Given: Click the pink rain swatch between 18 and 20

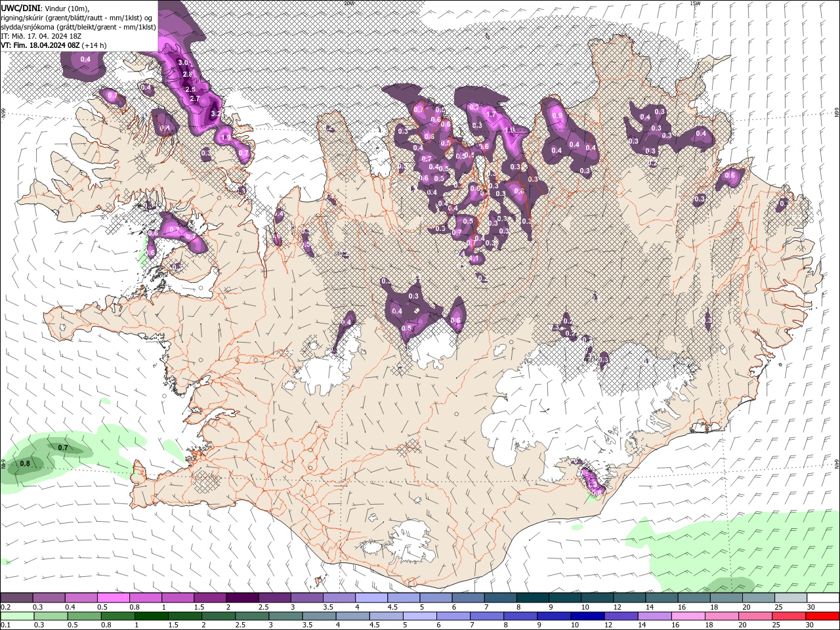Looking at the screenshot, I should [721, 616].
